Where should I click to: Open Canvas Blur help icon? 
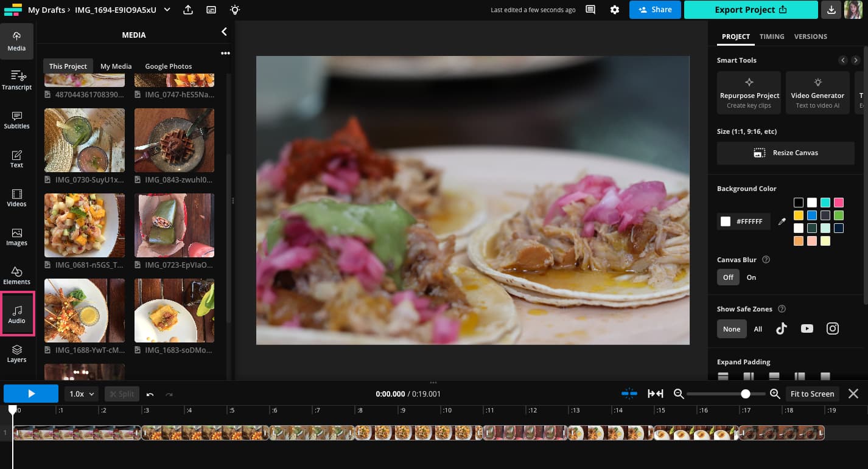pyautogui.click(x=766, y=260)
